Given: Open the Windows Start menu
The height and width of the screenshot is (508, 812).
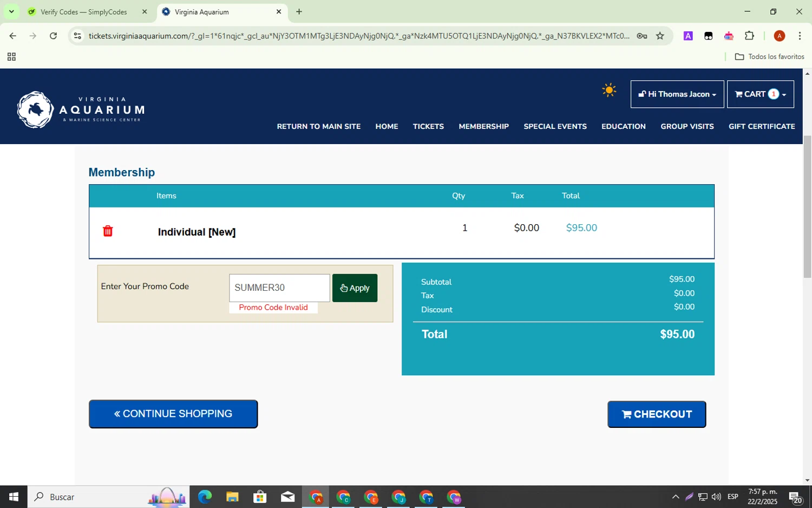Looking at the screenshot, I should coord(14,497).
